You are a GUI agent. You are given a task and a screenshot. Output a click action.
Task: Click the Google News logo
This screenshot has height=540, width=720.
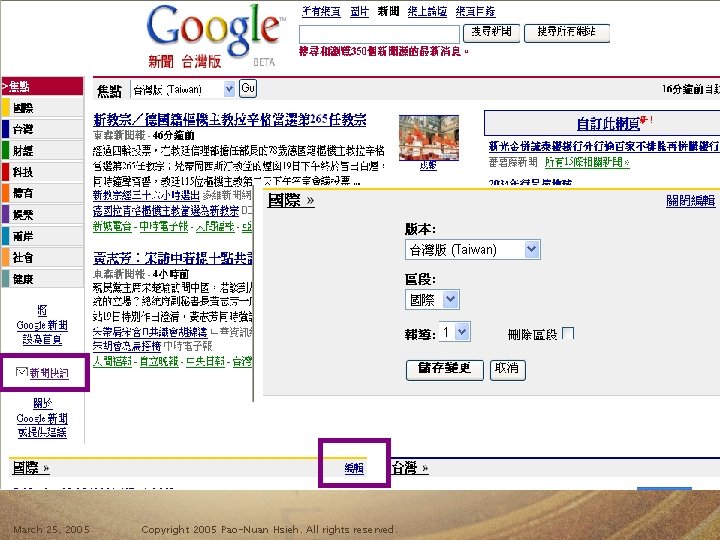coord(216,37)
